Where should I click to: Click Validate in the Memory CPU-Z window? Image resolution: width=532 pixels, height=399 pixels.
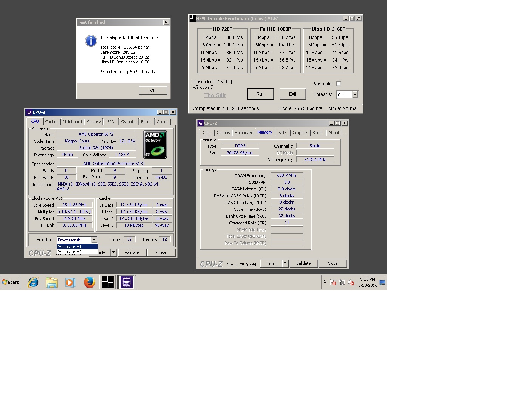pyautogui.click(x=303, y=263)
